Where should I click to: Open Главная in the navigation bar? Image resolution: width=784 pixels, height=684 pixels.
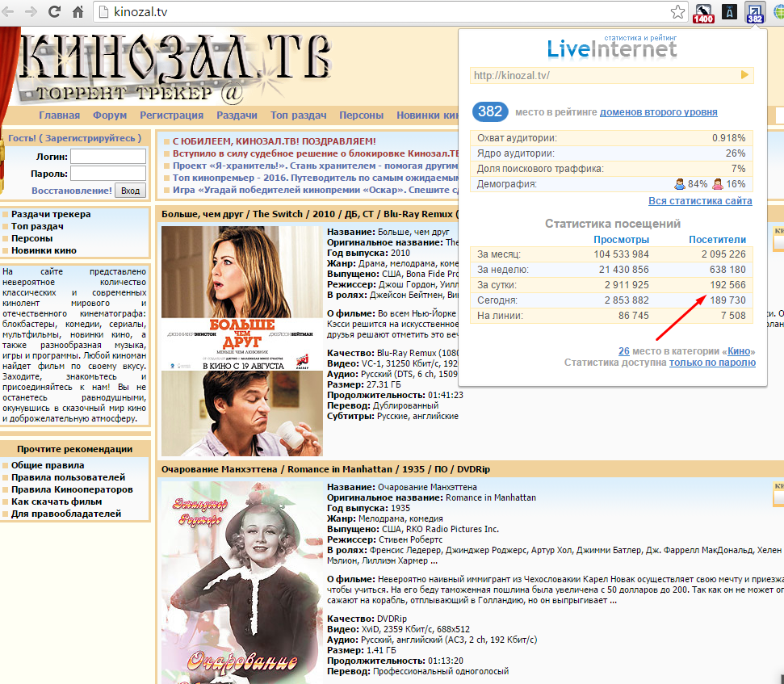(x=60, y=115)
